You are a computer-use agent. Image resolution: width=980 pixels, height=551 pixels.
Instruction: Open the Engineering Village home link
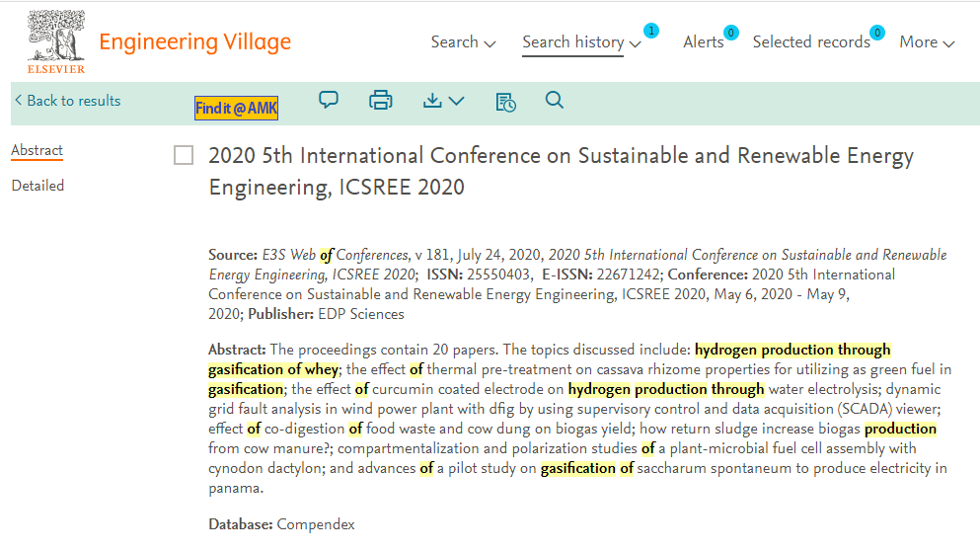tap(195, 41)
